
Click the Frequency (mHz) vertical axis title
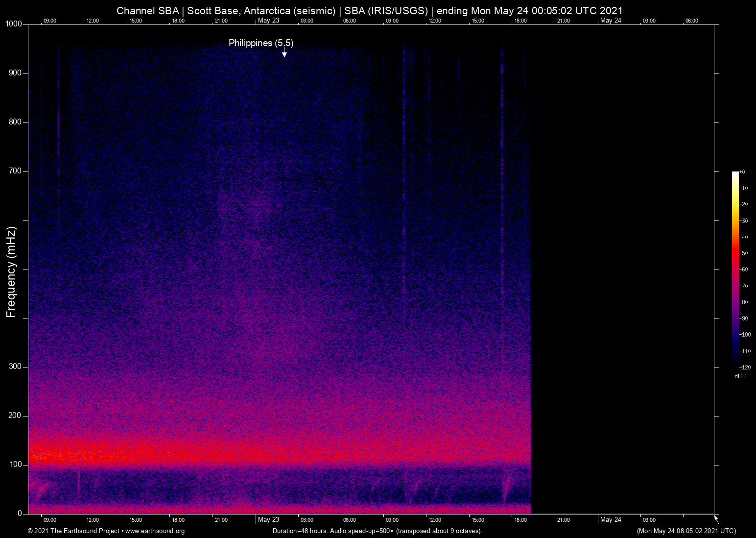pyautogui.click(x=11, y=272)
